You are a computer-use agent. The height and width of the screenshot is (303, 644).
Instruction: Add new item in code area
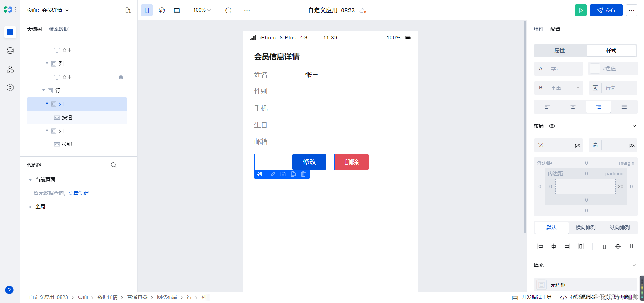pos(127,165)
